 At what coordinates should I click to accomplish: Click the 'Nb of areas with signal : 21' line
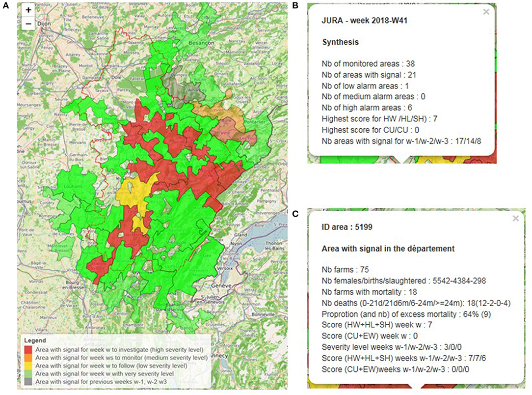[369, 75]
